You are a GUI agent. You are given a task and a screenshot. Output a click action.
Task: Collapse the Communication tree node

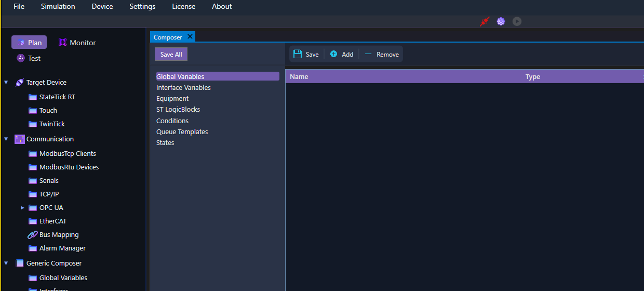pyautogui.click(x=6, y=139)
